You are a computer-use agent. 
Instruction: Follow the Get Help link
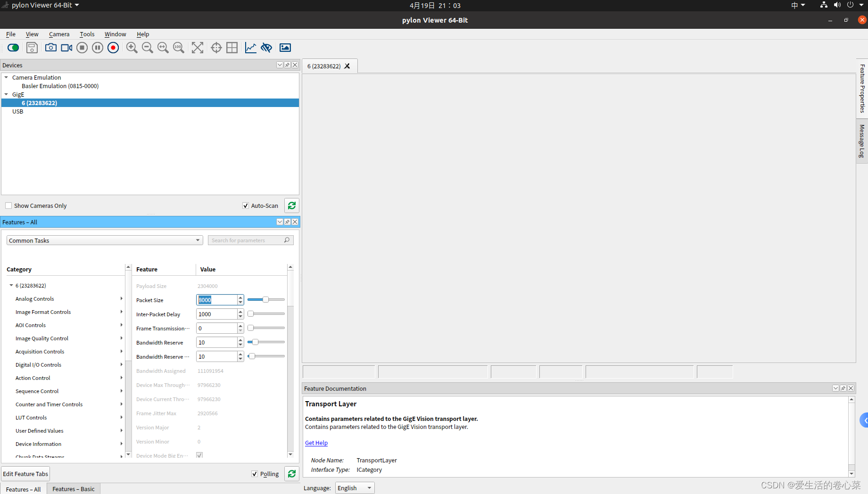click(316, 443)
